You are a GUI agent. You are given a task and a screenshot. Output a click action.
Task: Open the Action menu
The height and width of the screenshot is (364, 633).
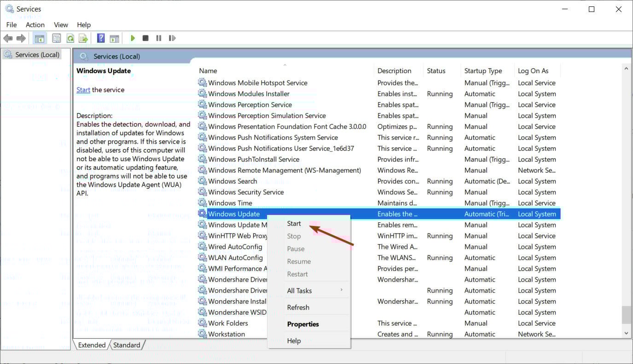(x=35, y=25)
